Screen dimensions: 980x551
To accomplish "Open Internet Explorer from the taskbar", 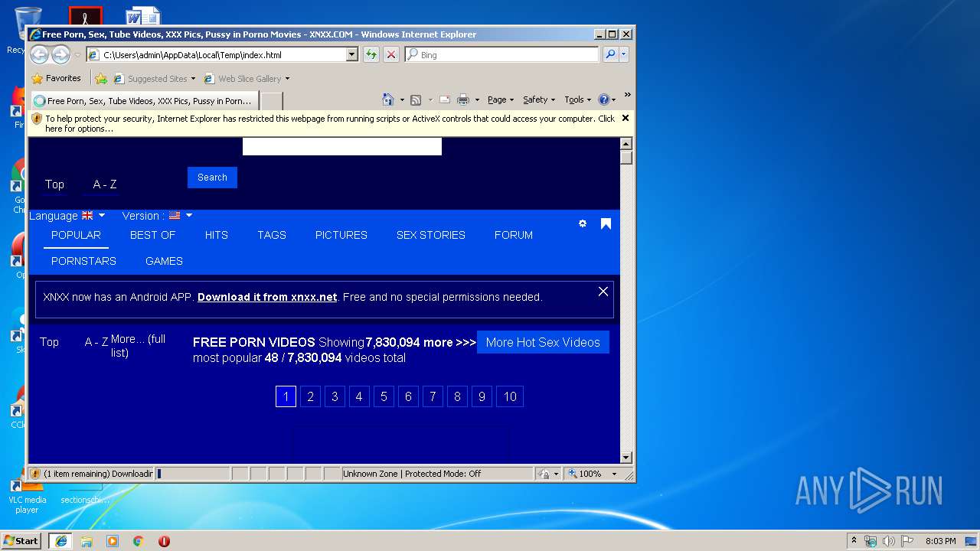I will click(x=60, y=540).
